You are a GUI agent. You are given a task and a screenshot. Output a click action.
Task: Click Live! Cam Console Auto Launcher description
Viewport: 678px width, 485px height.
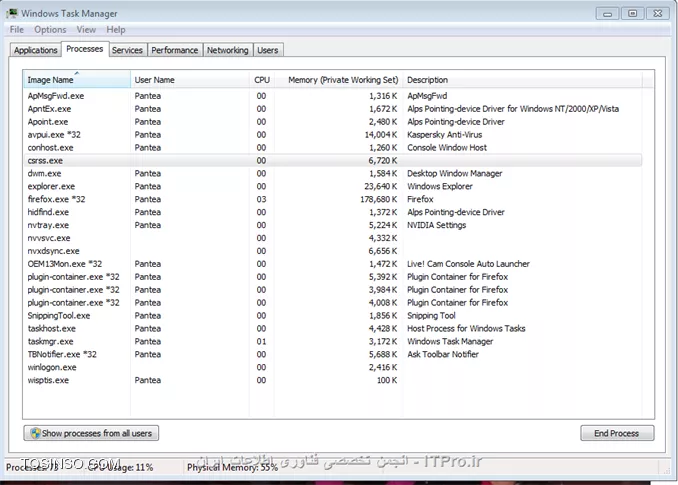[468, 264]
